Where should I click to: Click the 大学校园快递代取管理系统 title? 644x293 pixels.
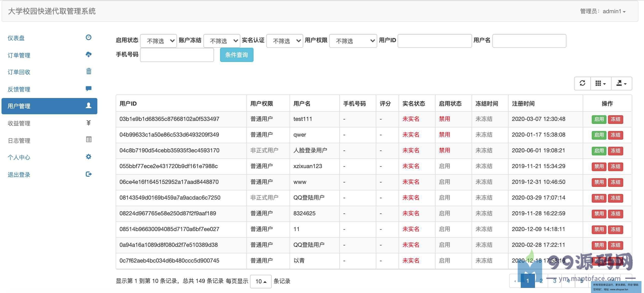click(52, 11)
